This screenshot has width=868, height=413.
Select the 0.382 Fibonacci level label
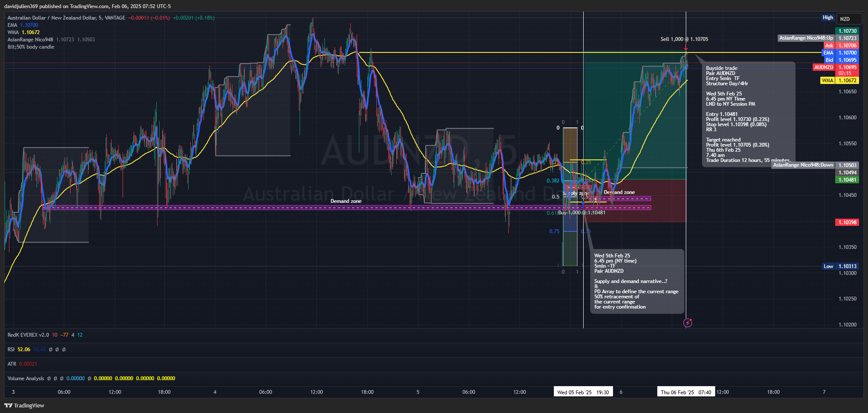(x=553, y=181)
